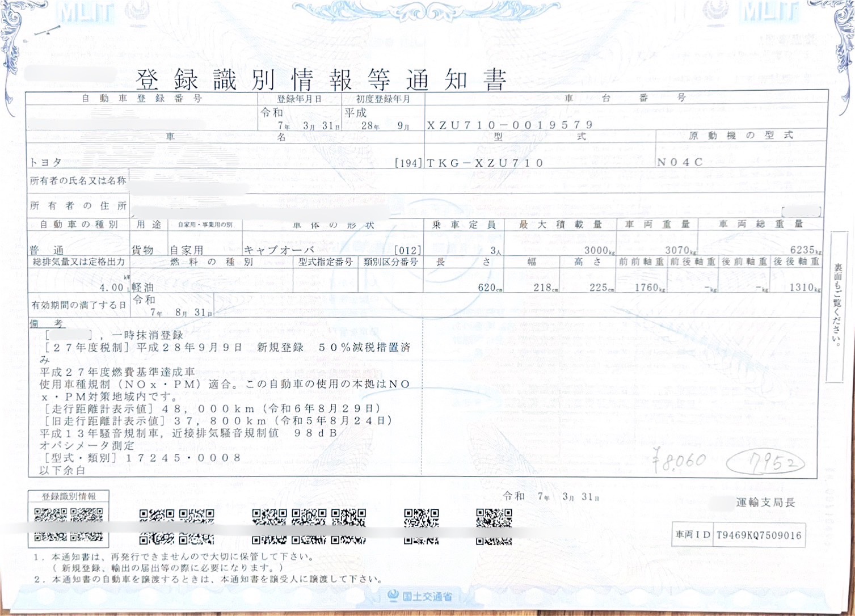Viewport: 855px width, 616px height.
Task: Click the 所有者の氏名又は名称 label
Action: tap(78, 180)
